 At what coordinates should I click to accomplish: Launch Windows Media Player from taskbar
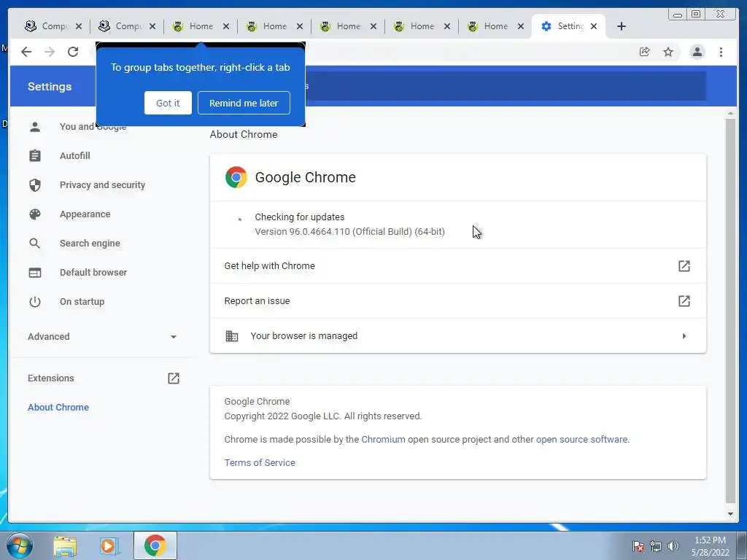(x=109, y=545)
